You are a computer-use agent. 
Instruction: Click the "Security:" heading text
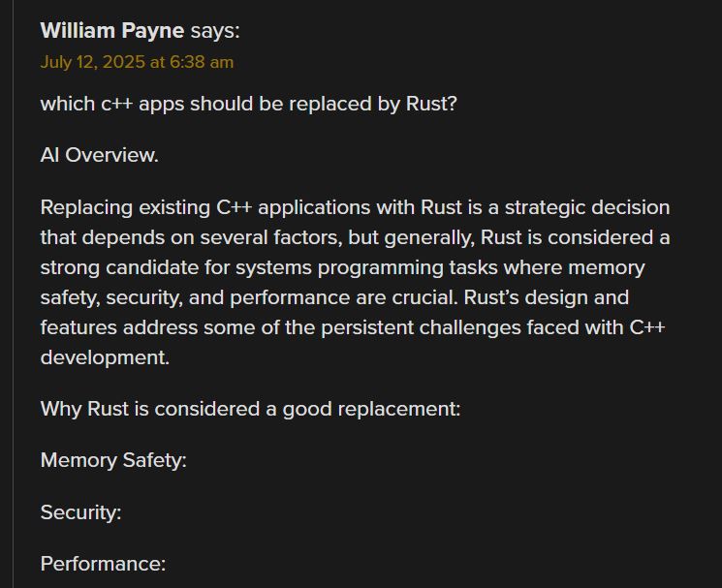point(80,512)
